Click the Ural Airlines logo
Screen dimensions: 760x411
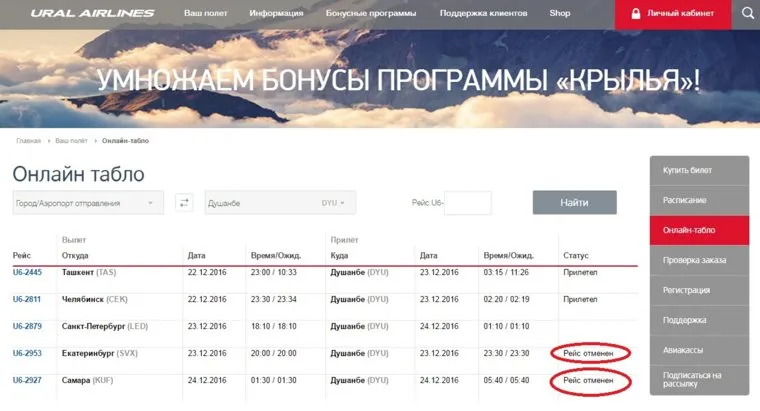tap(92, 14)
